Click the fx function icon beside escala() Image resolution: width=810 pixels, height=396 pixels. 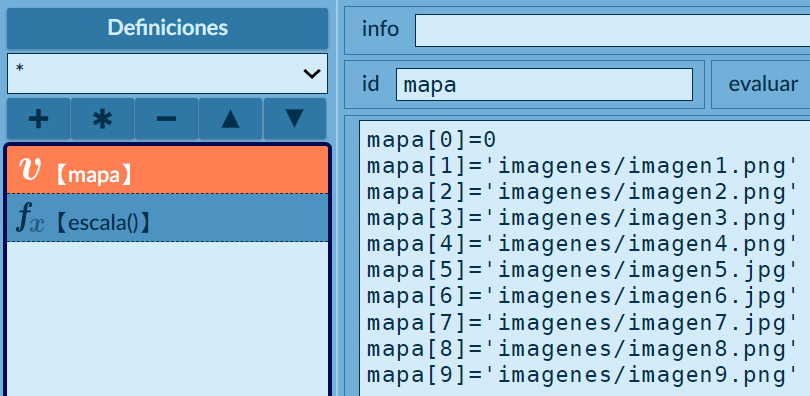(x=30, y=220)
